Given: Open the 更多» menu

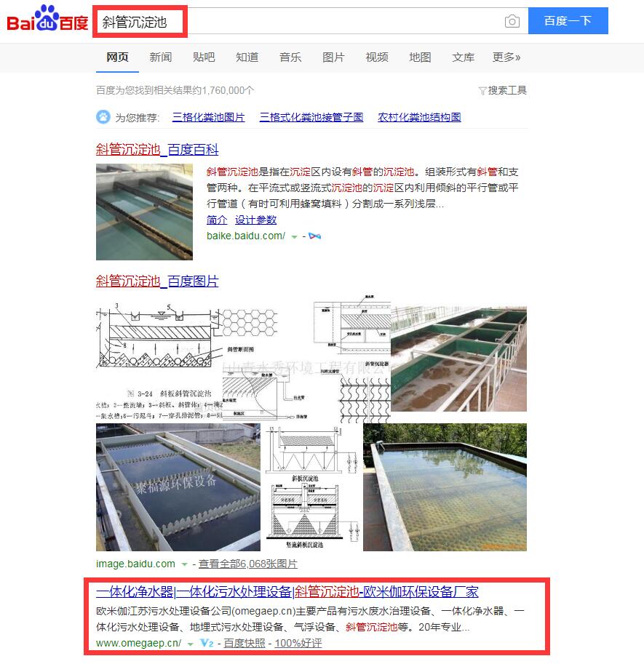Looking at the screenshot, I should coord(506,57).
